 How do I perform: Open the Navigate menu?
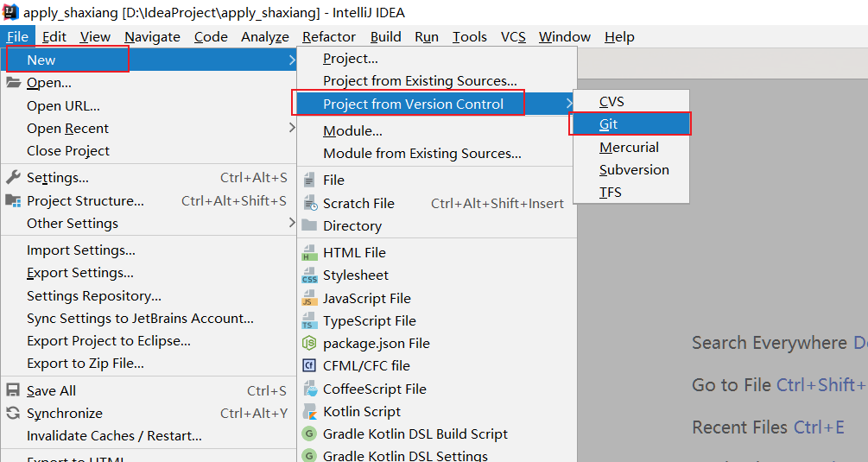tap(152, 36)
